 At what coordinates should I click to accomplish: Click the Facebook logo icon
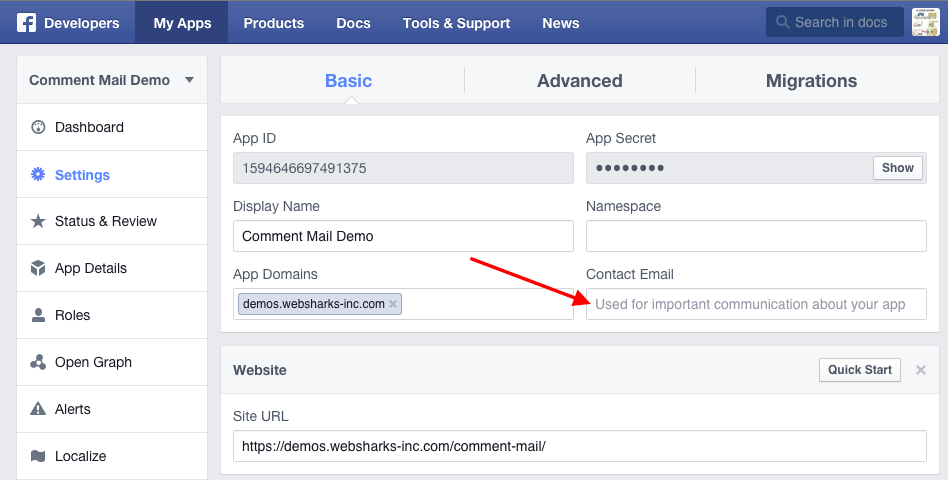26,23
